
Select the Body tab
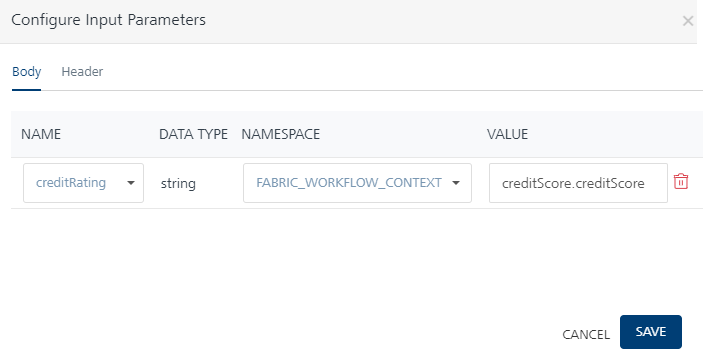(x=26, y=72)
